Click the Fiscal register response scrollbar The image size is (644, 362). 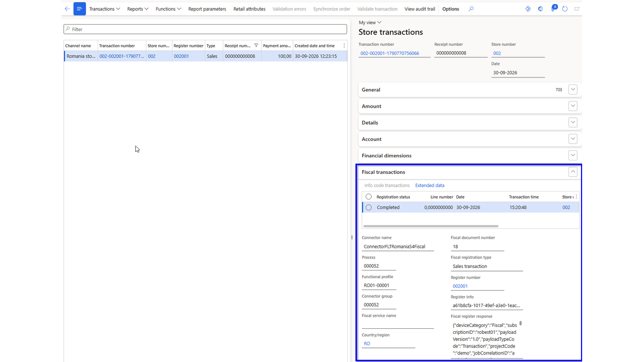[521, 323]
